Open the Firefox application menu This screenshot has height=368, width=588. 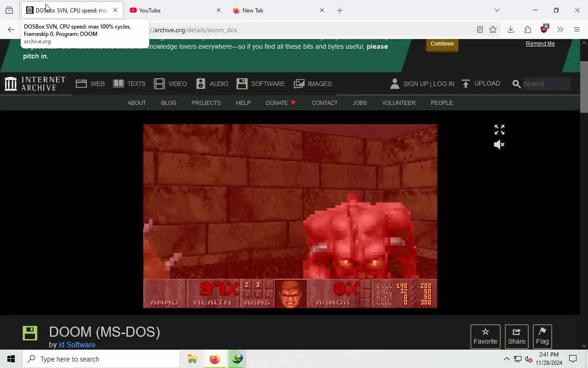pos(577,30)
